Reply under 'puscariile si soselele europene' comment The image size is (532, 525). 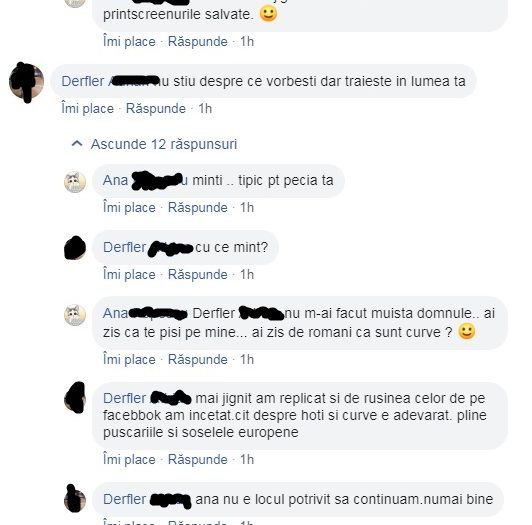coord(198,460)
